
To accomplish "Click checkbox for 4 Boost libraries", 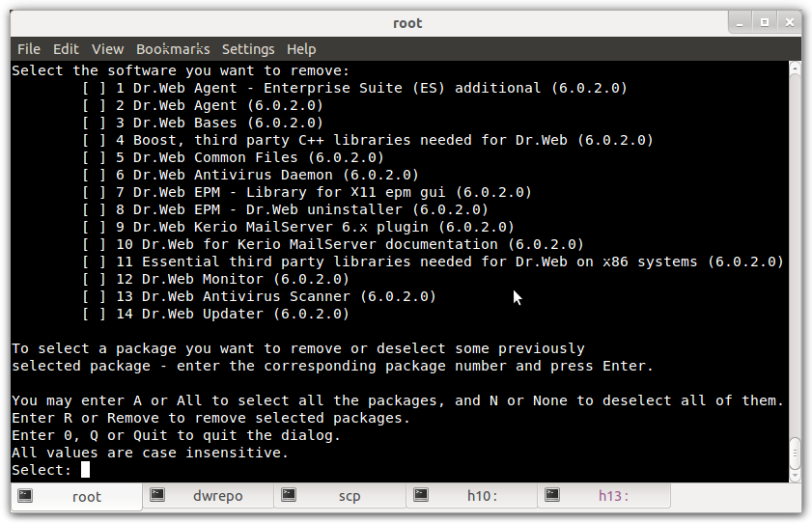I will pos(94,141).
